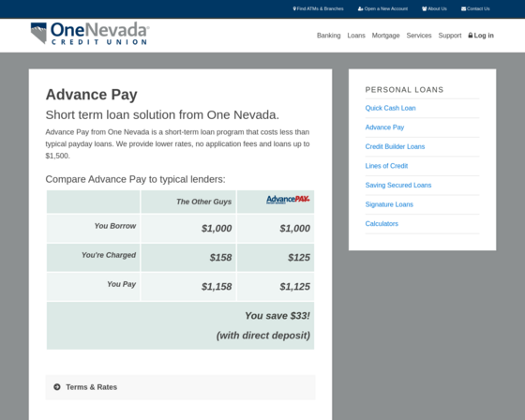Viewport: 525px width, 420px height.
Task: Visit Lines of Credit page
Action: 386,166
